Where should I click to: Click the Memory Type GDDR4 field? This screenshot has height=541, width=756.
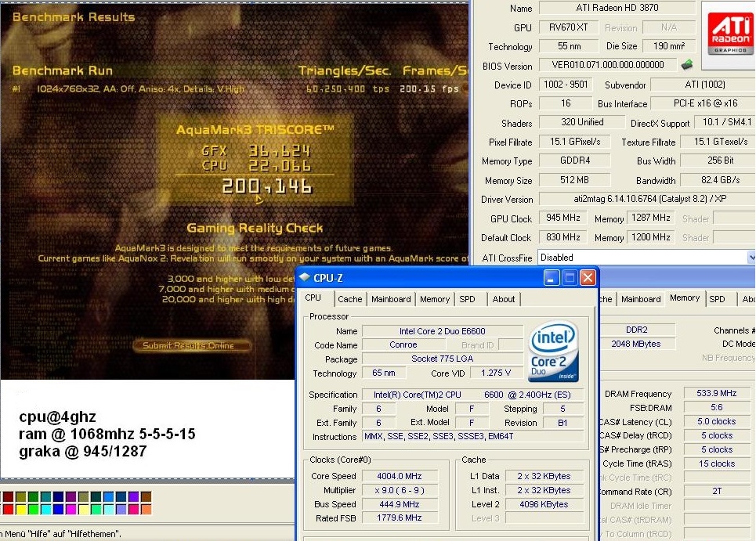[x=575, y=160]
